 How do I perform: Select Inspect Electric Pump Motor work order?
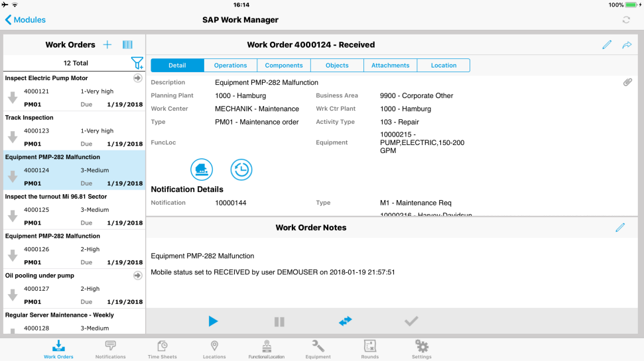74,91
